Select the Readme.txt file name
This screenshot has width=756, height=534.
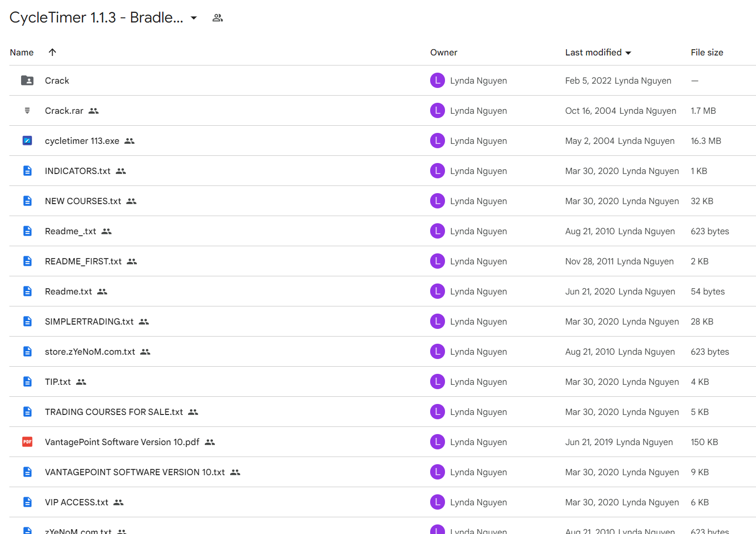tap(68, 292)
